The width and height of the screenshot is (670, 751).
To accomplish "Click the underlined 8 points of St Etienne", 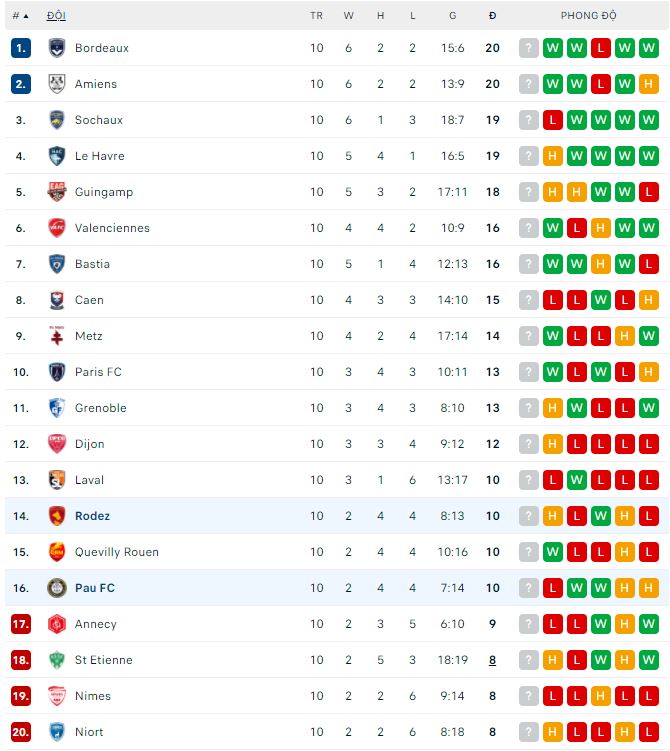I will [492, 660].
